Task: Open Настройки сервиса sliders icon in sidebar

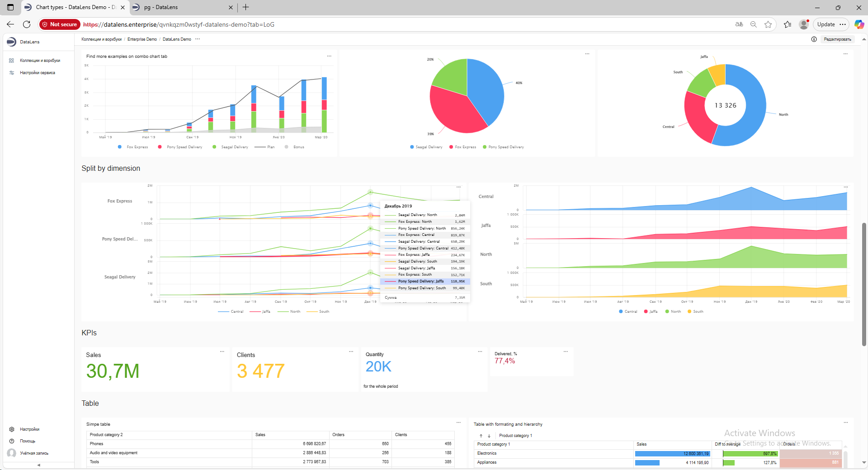Action: (12, 73)
